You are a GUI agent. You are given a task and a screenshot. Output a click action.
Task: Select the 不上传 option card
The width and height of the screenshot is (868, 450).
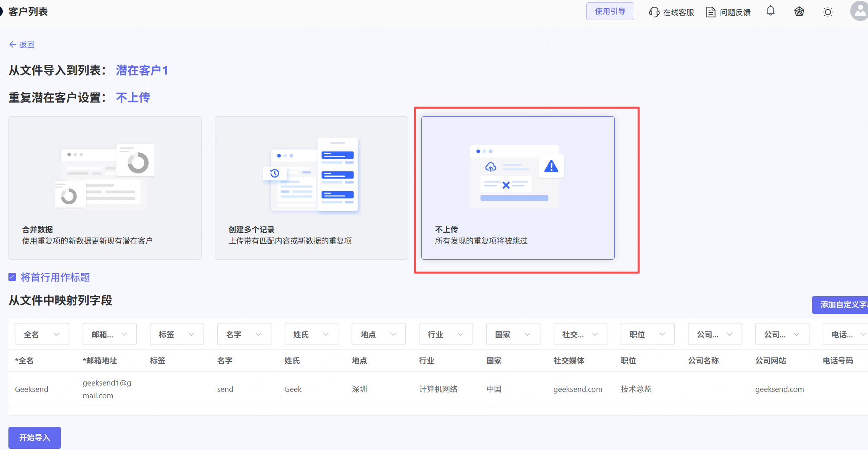coord(518,188)
